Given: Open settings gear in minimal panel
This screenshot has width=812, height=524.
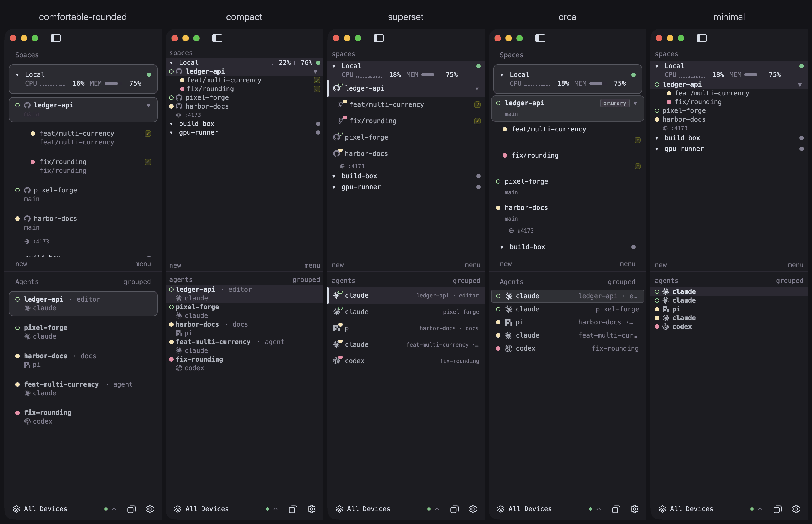Looking at the screenshot, I should pos(796,509).
